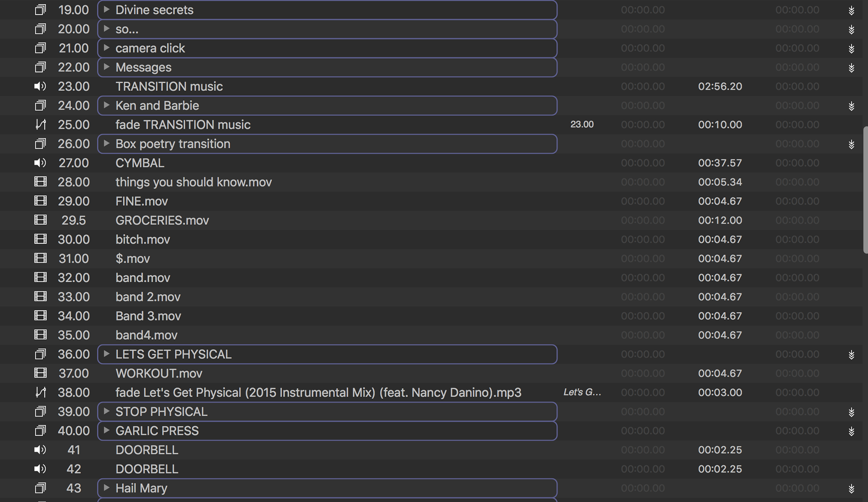The width and height of the screenshot is (868, 502).
Task: Expand the Divine secrets group
Action: click(x=106, y=9)
